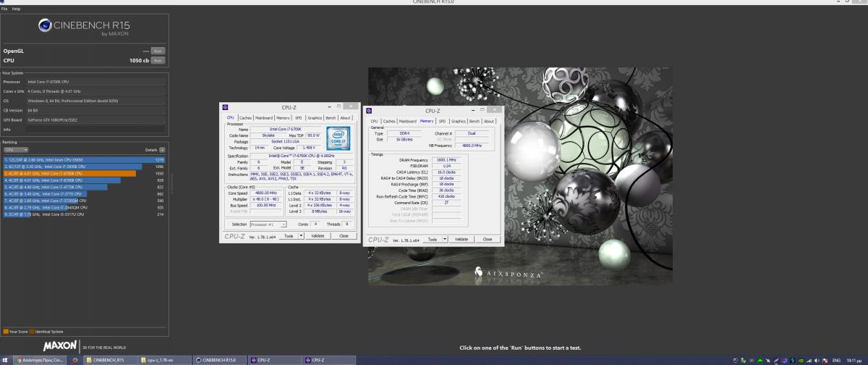Open the Processor #1 selection dropdown
This screenshot has height=365, width=868.
point(268,224)
